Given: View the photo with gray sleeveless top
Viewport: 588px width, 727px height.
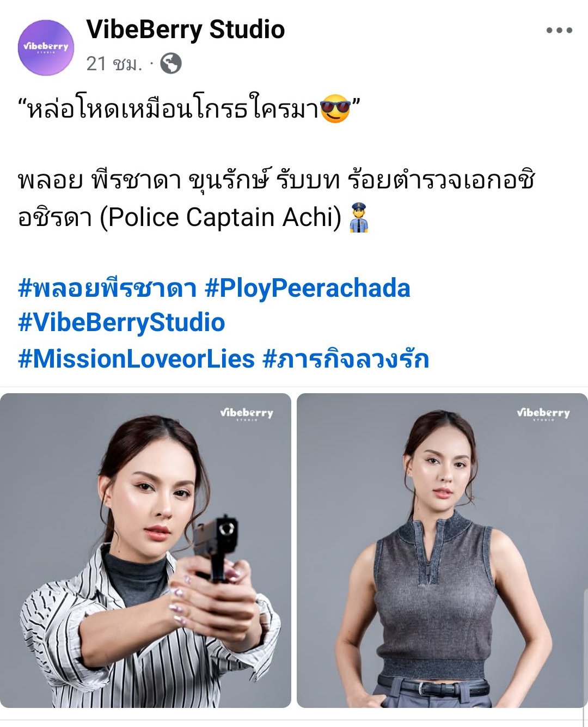Looking at the screenshot, I should tap(442, 551).
